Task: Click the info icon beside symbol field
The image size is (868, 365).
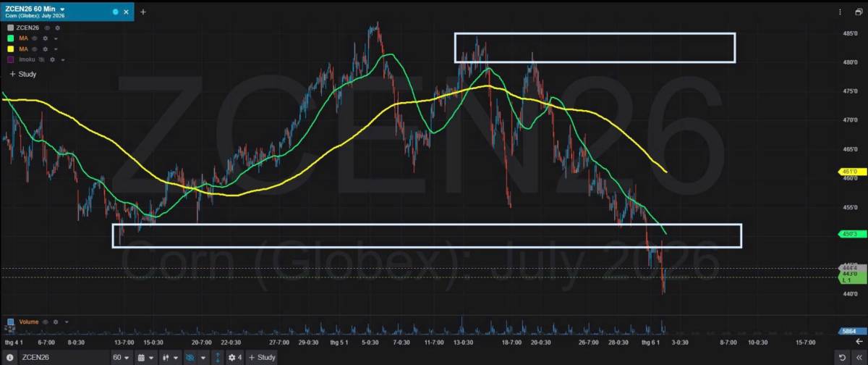Action: tap(9, 358)
